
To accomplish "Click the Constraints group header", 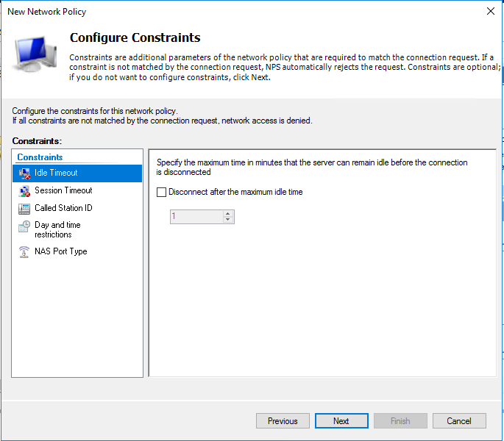I will pyautogui.click(x=40, y=157).
